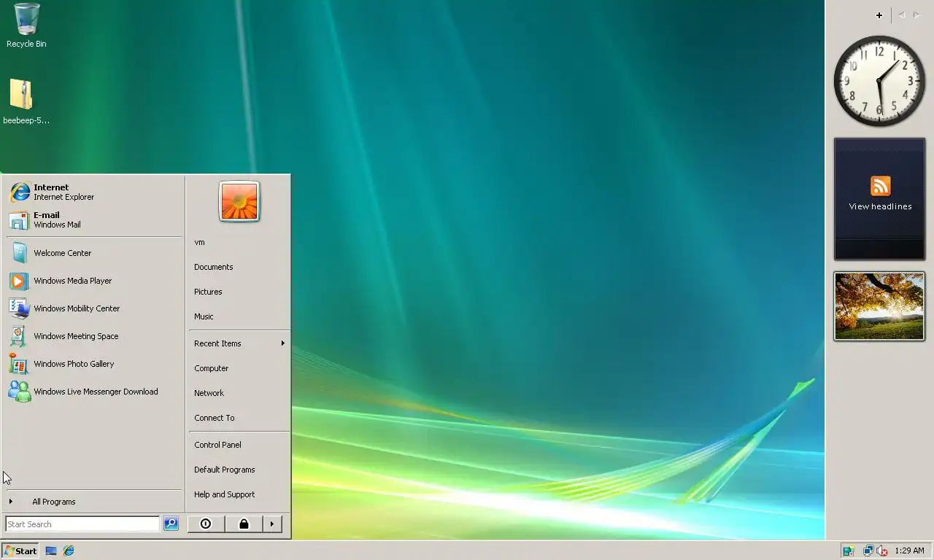
Task: Open Windows Mail E-mail entry
Action: [x=93, y=220]
